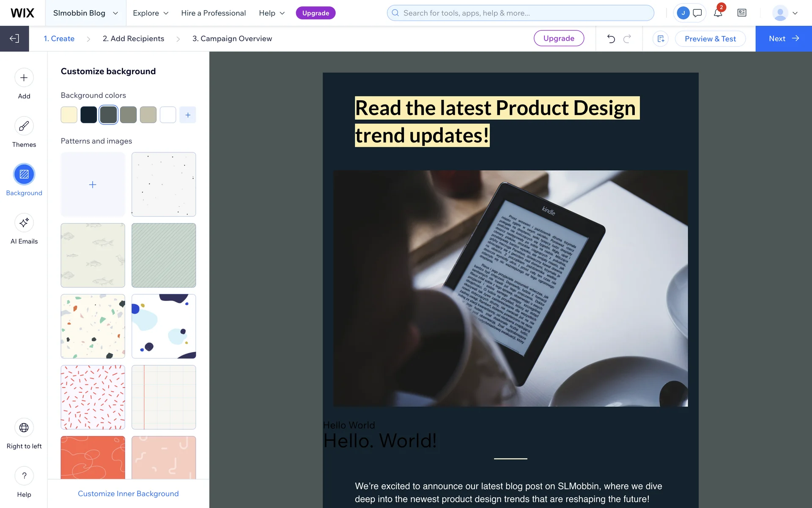Toggle Right to left globe icon
This screenshot has width=812, height=508.
point(24,428)
